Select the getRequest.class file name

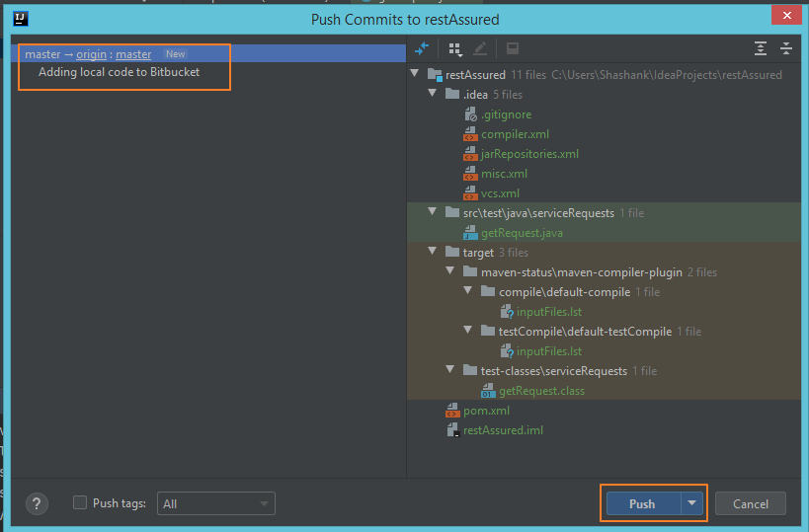541,391
